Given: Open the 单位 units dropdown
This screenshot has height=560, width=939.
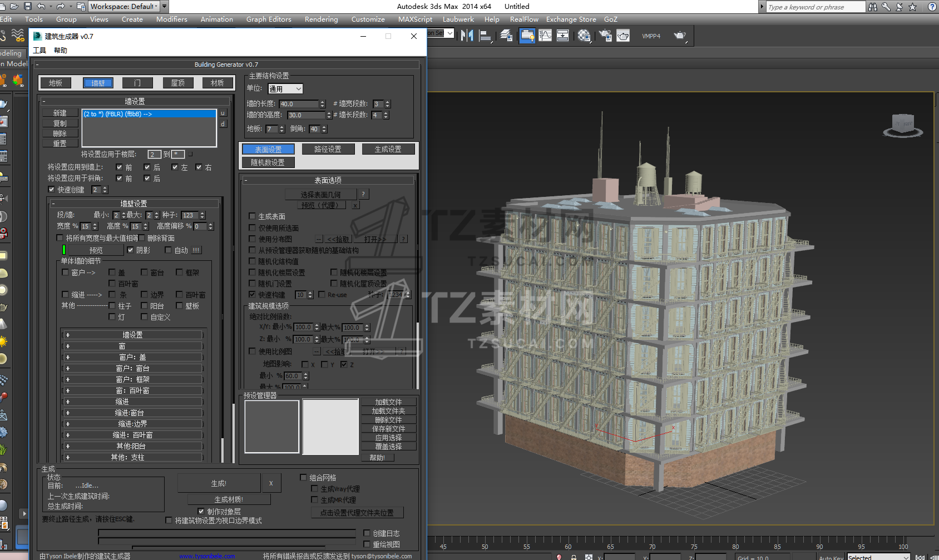Looking at the screenshot, I should pyautogui.click(x=285, y=89).
